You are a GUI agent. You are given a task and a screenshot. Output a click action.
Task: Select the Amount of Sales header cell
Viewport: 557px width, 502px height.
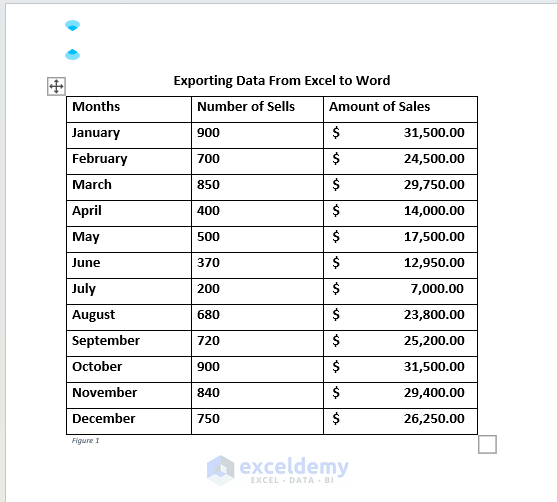pos(400,109)
